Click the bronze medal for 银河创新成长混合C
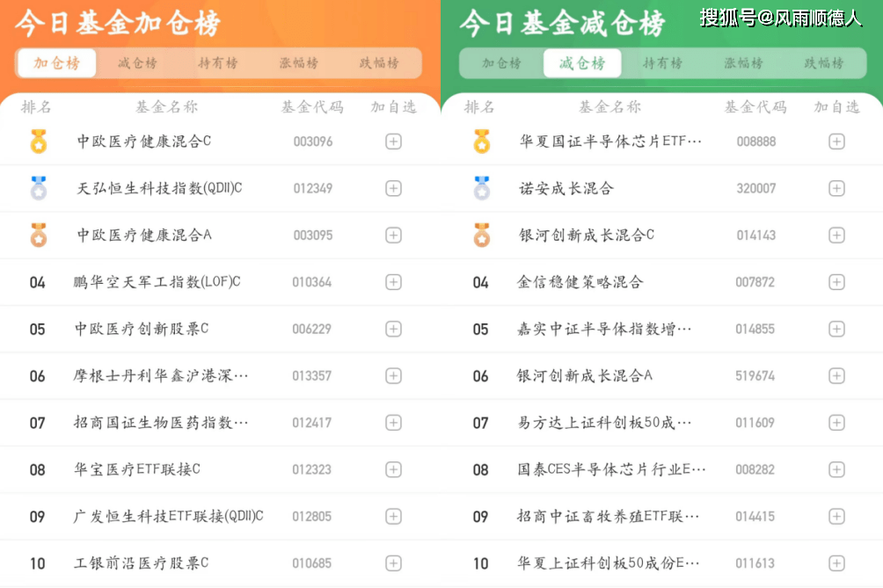Viewport: 883px width, 588px height. 481,235
